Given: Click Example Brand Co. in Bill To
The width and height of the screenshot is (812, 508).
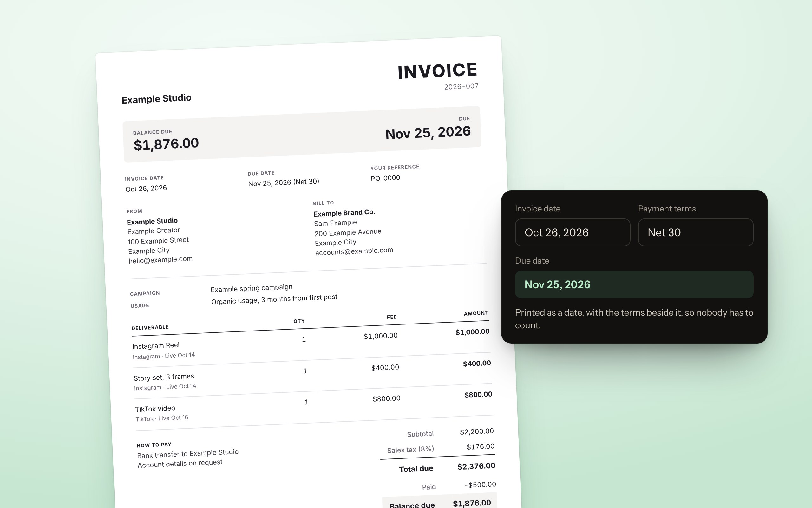Looking at the screenshot, I should (344, 213).
